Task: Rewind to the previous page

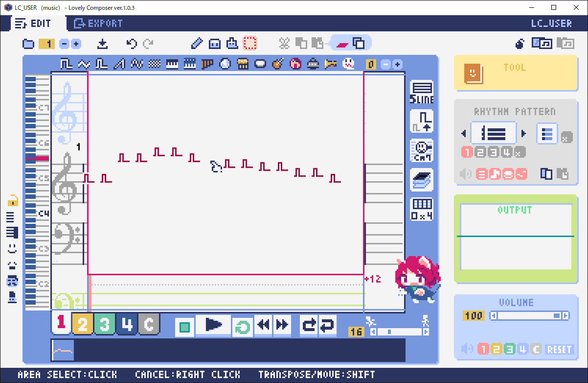Action: coord(264,325)
